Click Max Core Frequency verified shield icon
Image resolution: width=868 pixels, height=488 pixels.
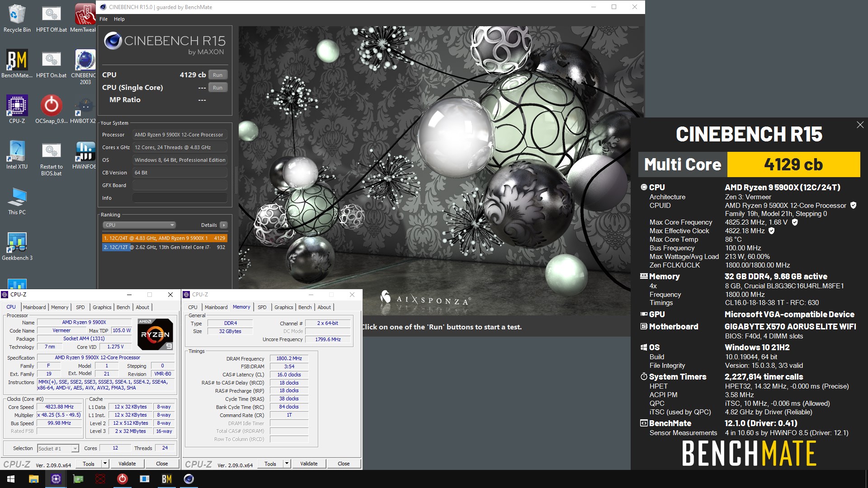[x=795, y=222]
